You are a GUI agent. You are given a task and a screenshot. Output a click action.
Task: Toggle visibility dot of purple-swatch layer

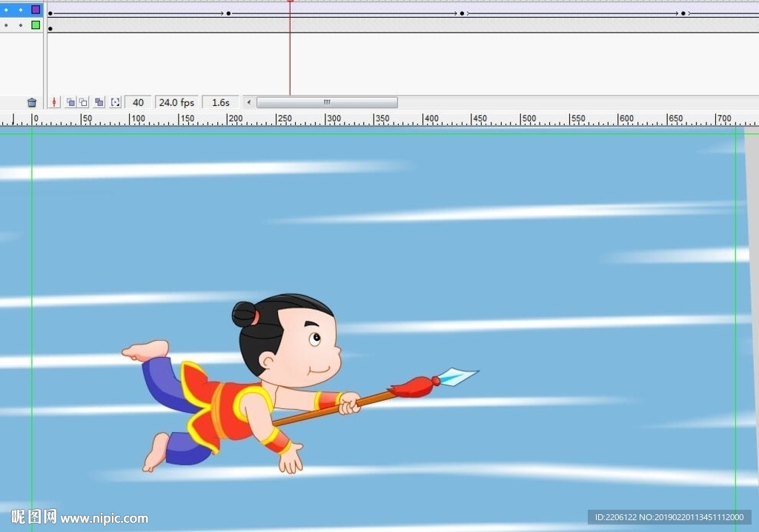pyautogui.click(x=6, y=10)
